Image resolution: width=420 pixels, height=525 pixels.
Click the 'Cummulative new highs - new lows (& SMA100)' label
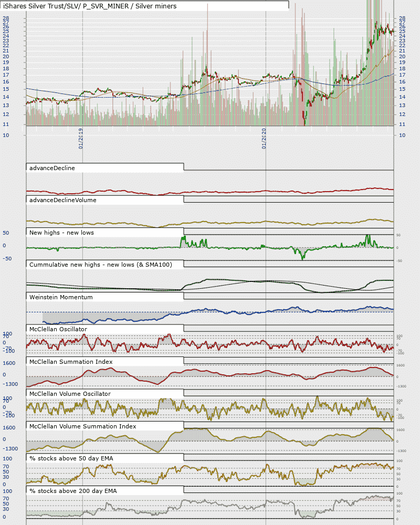tap(100, 265)
